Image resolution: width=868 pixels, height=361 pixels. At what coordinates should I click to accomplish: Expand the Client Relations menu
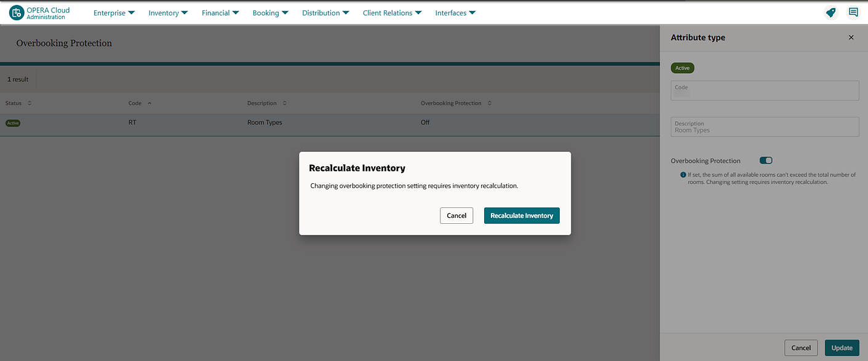point(392,13)
